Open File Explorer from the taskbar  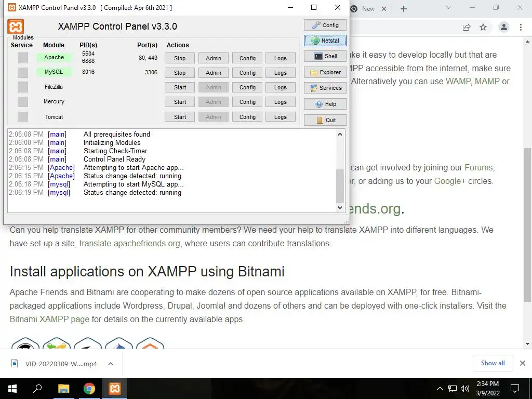pyautogui.click(x=63, y=389)
